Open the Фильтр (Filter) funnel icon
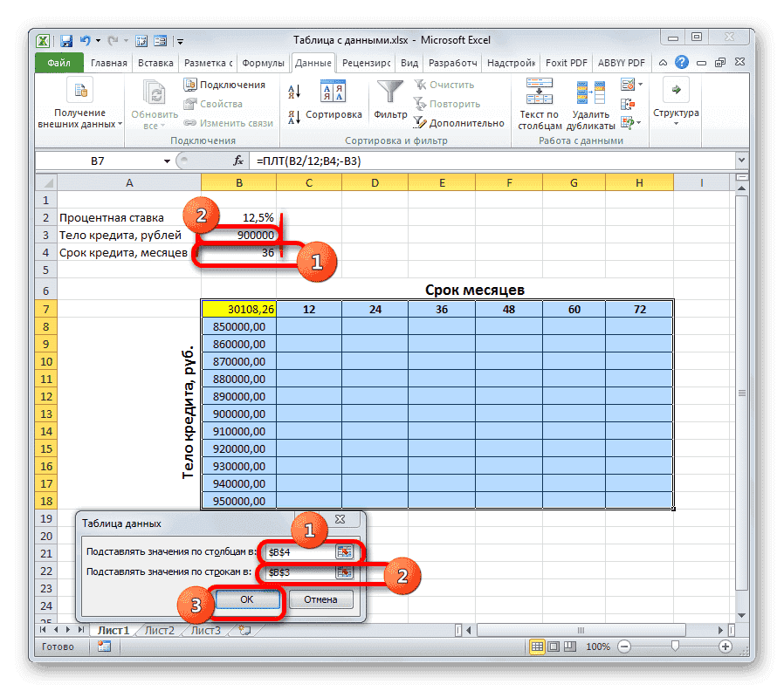784x691 pixels. pos(389,92)
